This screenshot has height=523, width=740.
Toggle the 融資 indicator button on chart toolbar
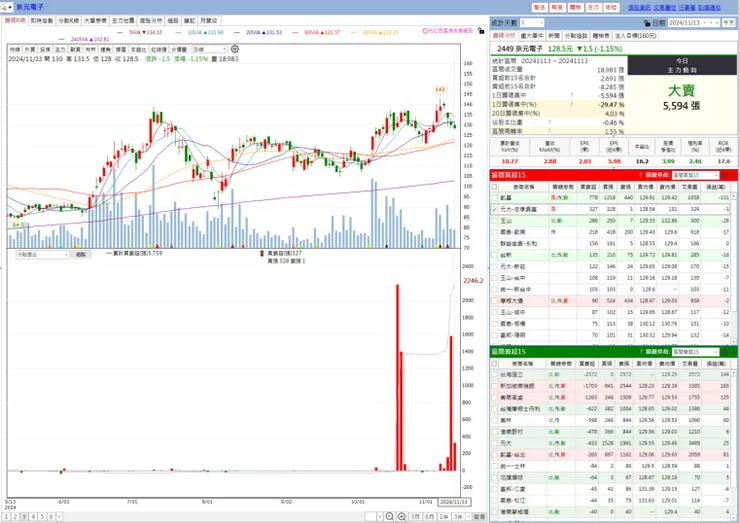point(75,49)
